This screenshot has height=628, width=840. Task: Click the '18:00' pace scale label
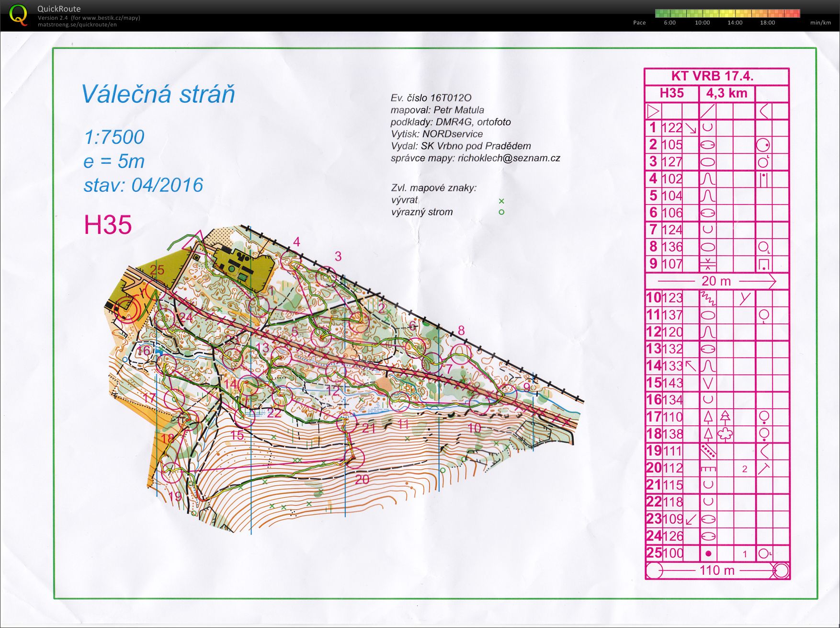[x=767, y=23]
